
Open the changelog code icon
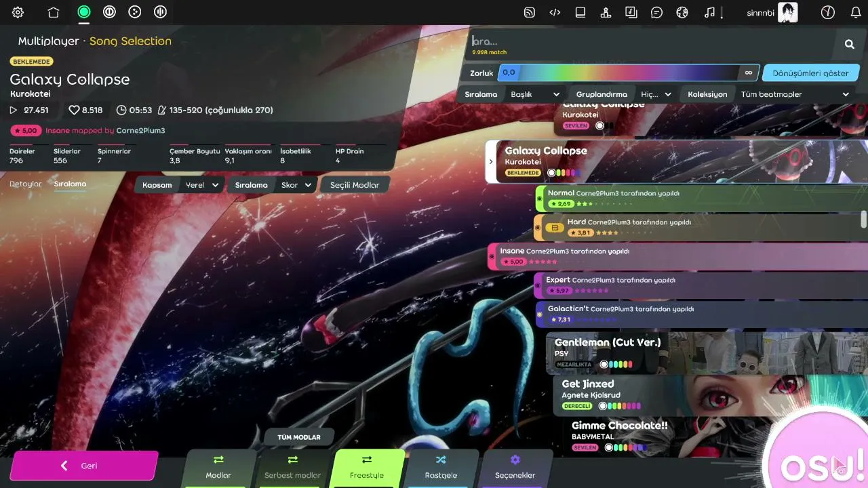coord(555,12)
